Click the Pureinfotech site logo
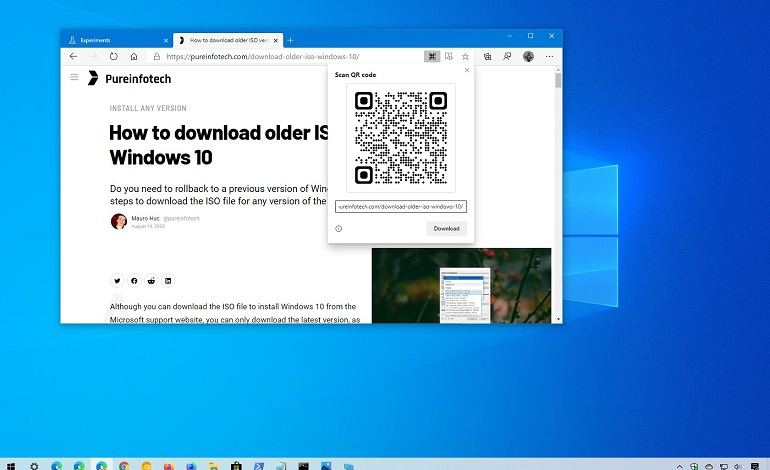The image size is (770, 470). (129, 79)
